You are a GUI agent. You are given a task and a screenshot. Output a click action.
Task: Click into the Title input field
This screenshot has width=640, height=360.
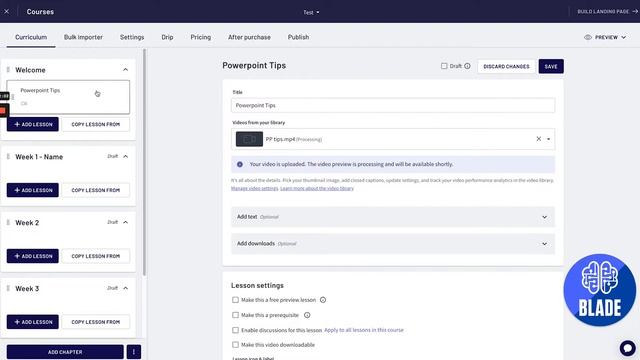(x=393, y=105)
